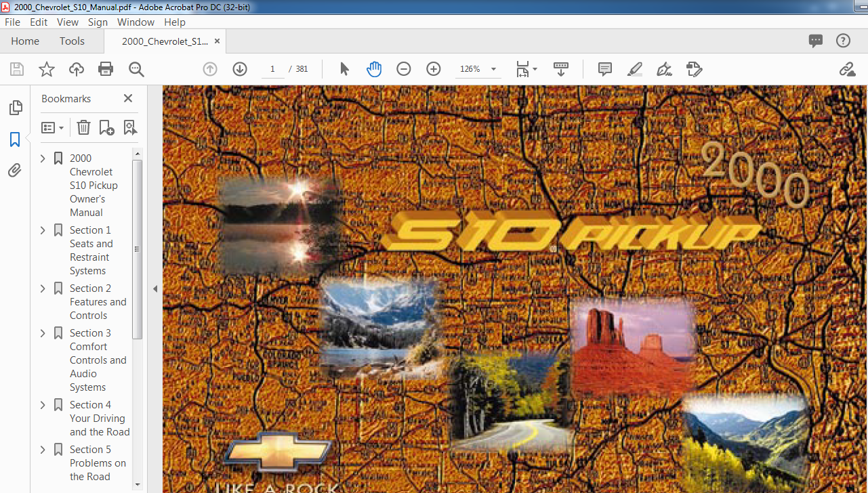Viewport: 868px width, 493px height.
Task: Find the current bookmark icon
Action: click(x=130, y=127)
